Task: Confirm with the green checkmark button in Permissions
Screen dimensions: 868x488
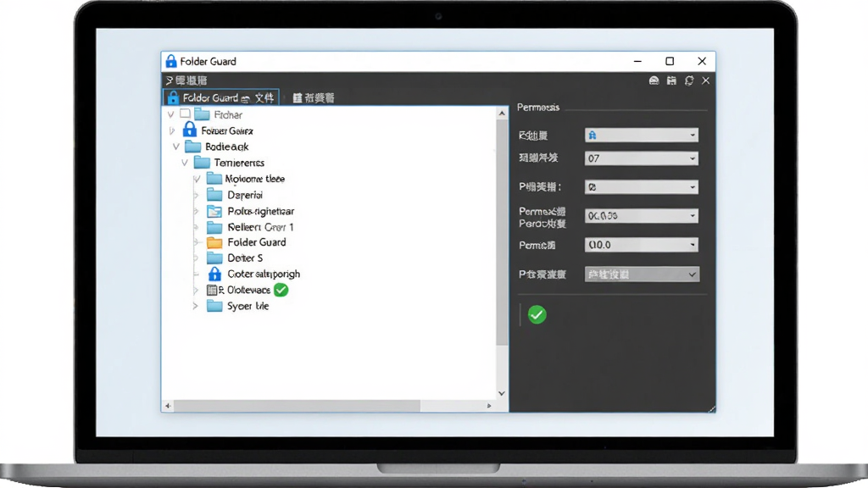Action: click(x=537, y=315)
